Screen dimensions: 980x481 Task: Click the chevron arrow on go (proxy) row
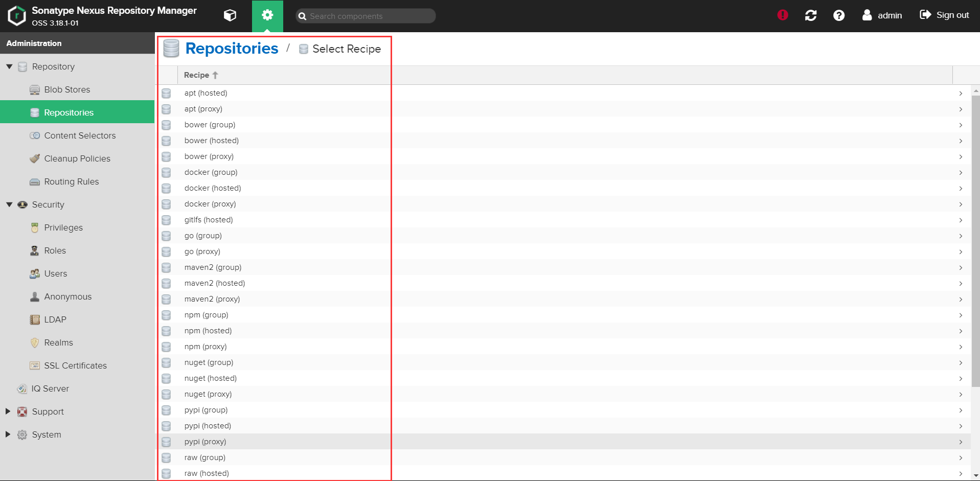[x=961, y=252]
